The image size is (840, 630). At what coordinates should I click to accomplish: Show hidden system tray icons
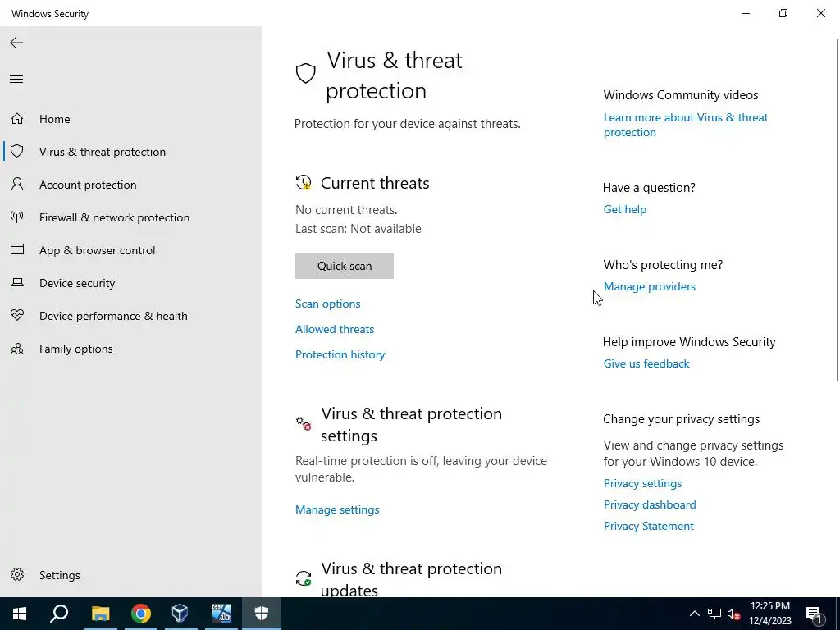tap(694, 614)
